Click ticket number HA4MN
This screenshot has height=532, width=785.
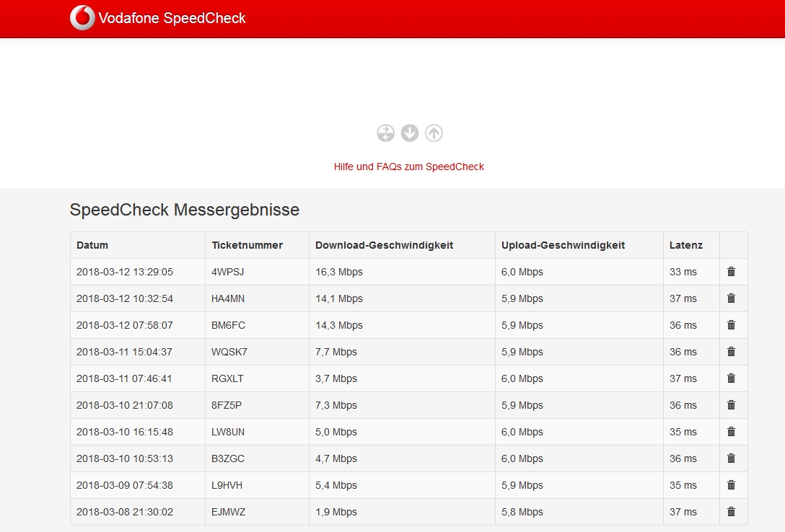(228, 298)
